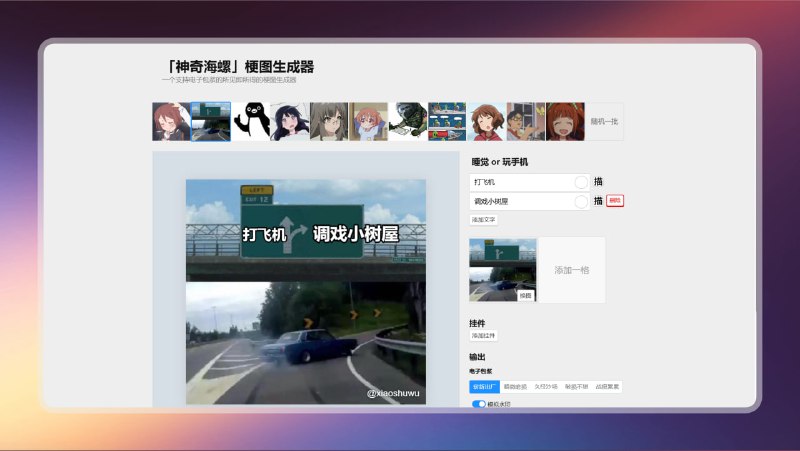Click 添加一格 to add a panel
This screenshot has width=800, height=451.
tap(572, 270)
